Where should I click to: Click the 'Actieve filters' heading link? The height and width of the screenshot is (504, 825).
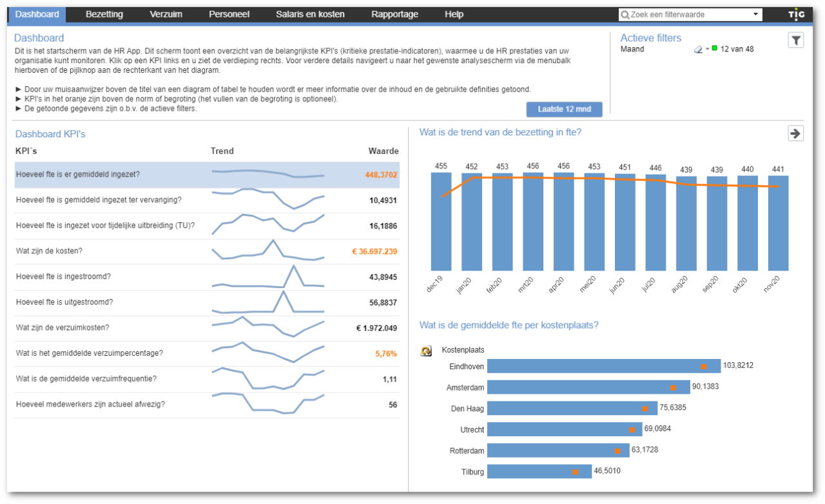pos(651,38)
